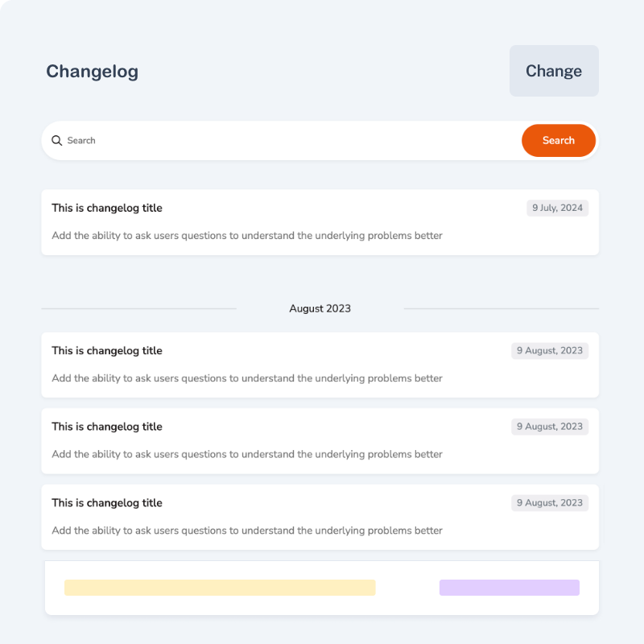The width and height of the screenshot is (644, 644).
Task: Click the purple placeholder bar at the bottom
Action: [509, 588]
